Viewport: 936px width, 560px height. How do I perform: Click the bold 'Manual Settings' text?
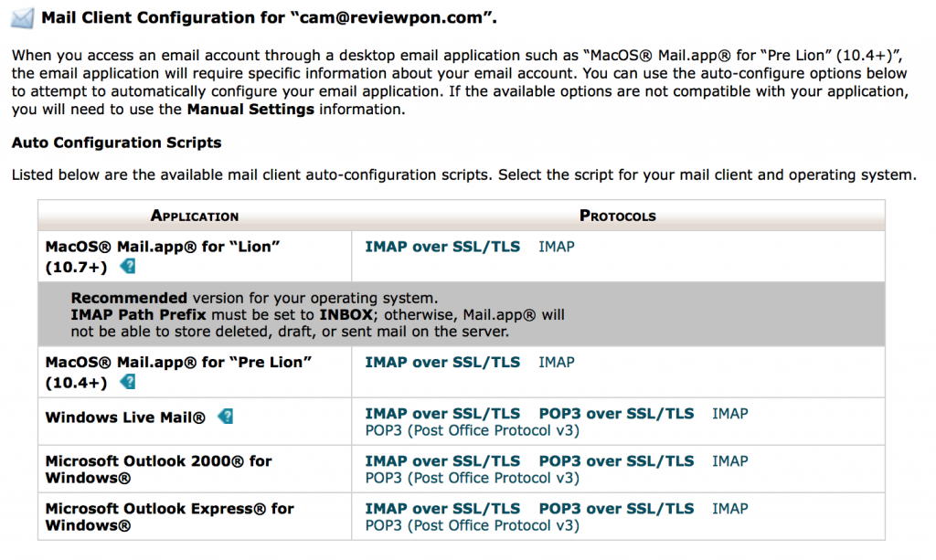250,110
